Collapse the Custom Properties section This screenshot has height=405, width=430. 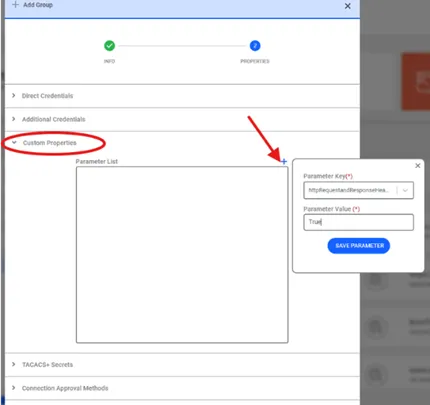(x=14, y=143)
